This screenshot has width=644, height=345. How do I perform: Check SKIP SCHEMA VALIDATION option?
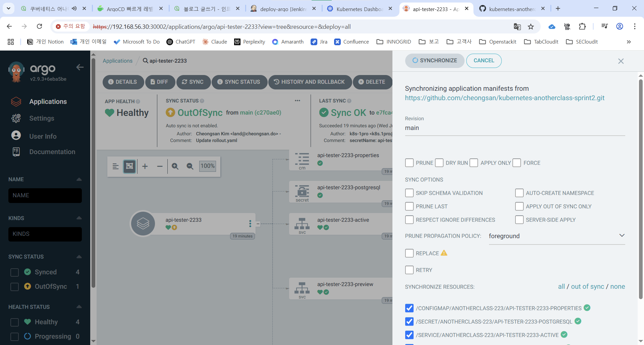tap(409, 193)
